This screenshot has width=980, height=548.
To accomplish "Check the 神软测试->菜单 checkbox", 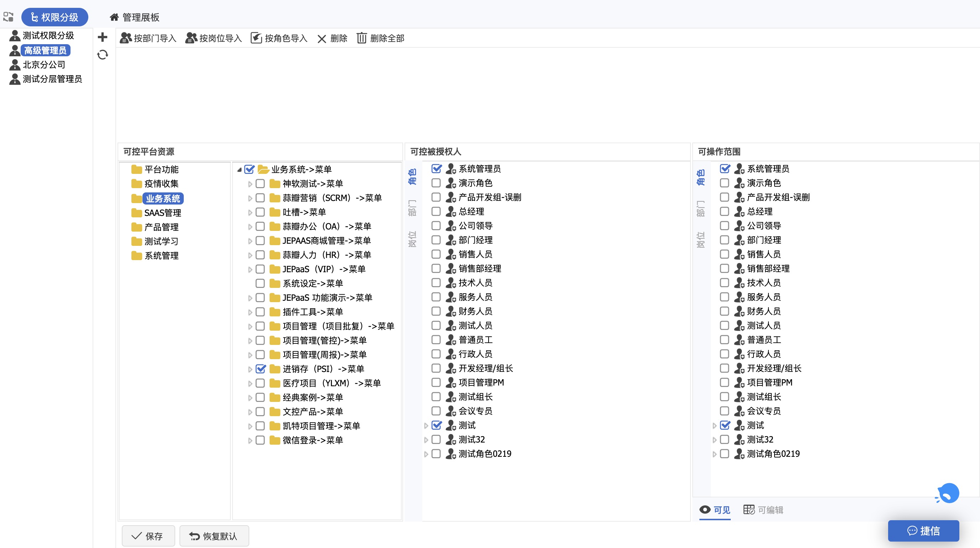I will [260, 184].
